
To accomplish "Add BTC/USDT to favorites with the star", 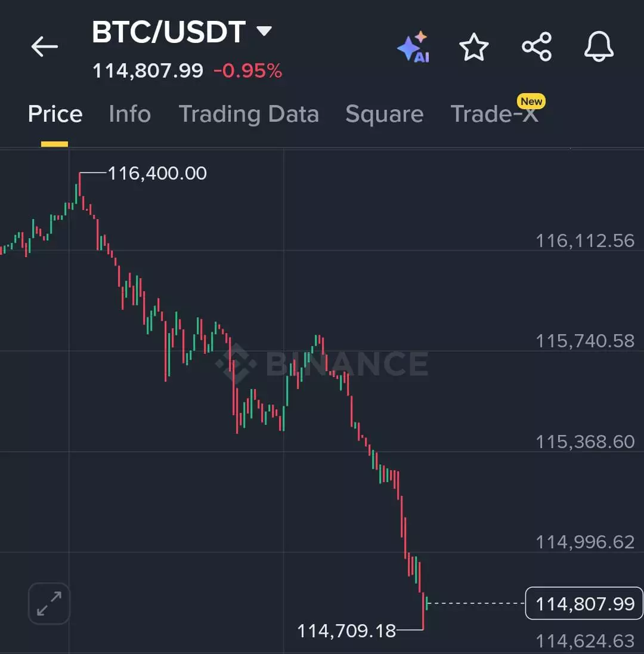I will [474, 47].
